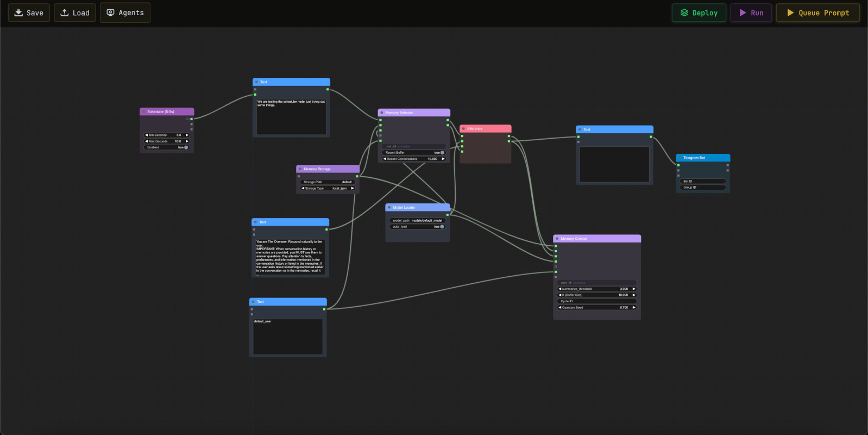Edit model_path field in Model Loader

click(x=418, y=220)
